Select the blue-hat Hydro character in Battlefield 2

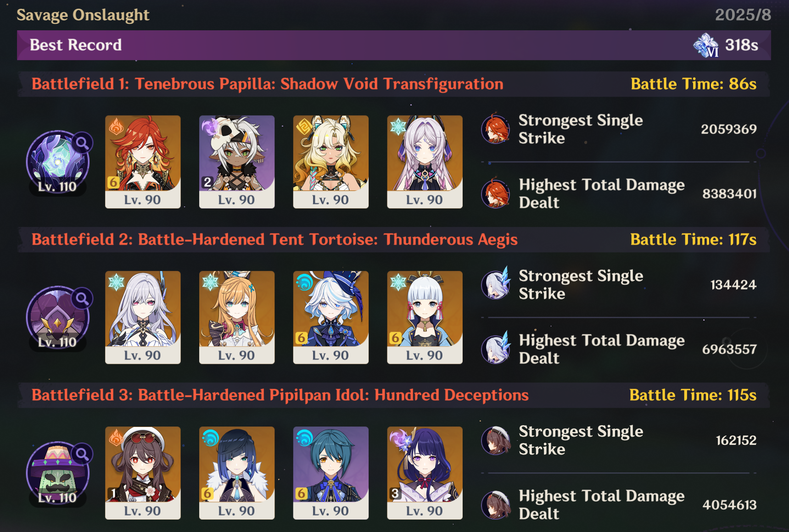point(331,317)
